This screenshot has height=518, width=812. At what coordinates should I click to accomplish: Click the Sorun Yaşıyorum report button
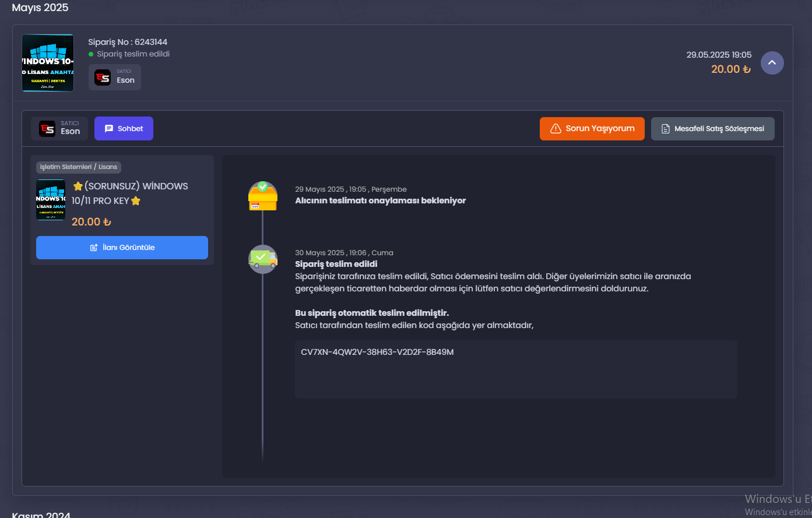tap(592, 129)
